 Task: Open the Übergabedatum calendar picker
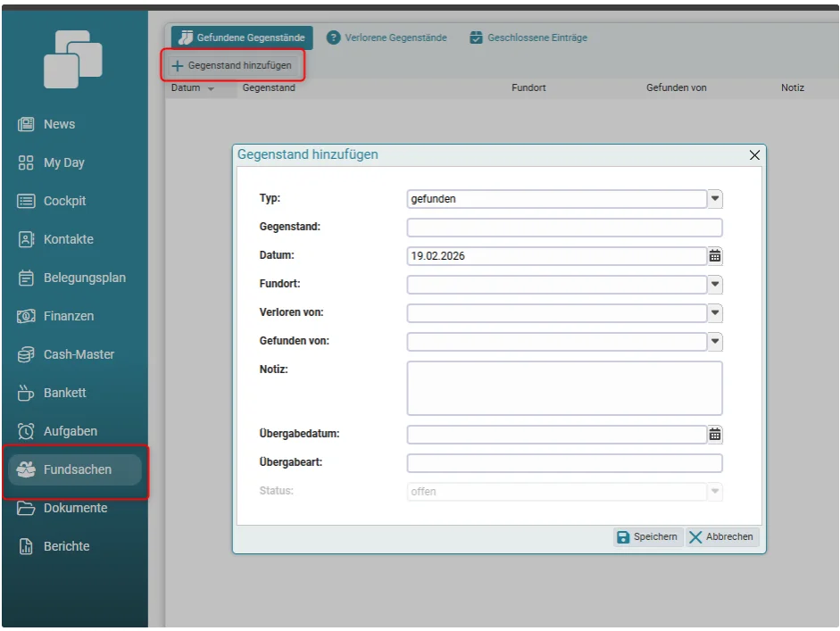coord(715,435)
